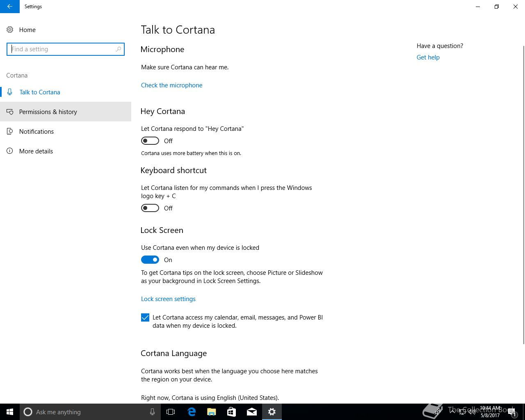
Task: Click the taskbar search microphone icon
Action: [152, 412]
